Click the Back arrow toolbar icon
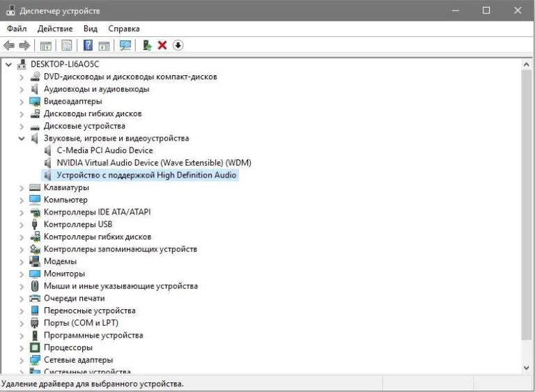This screenshot has width=535, height=392. click(x=9, y=45)
